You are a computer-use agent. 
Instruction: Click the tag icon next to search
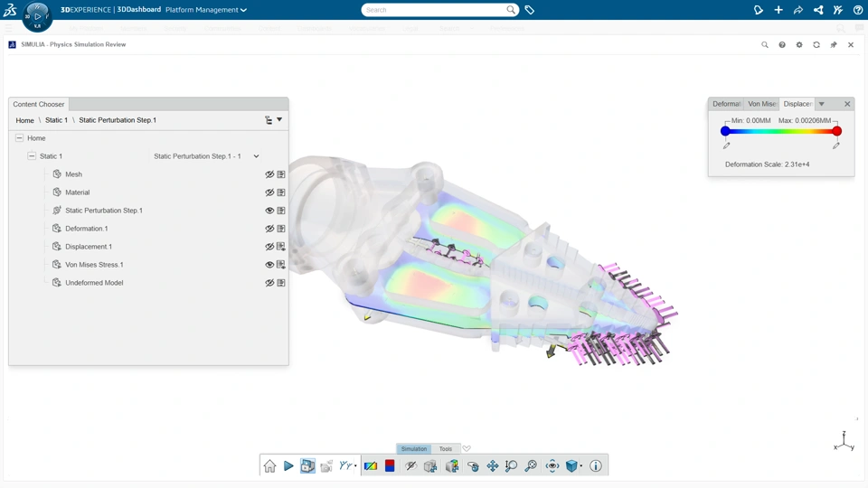tap(529, 10)
